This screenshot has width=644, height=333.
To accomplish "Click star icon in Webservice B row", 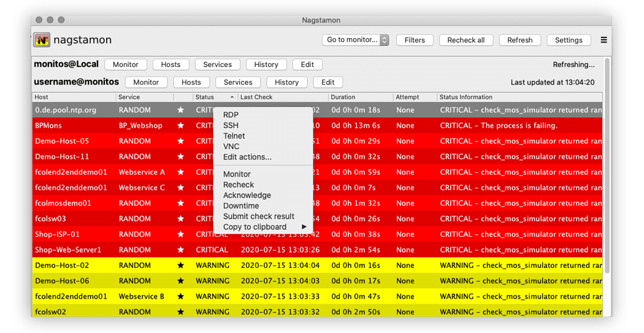I will tap(180, 296).
